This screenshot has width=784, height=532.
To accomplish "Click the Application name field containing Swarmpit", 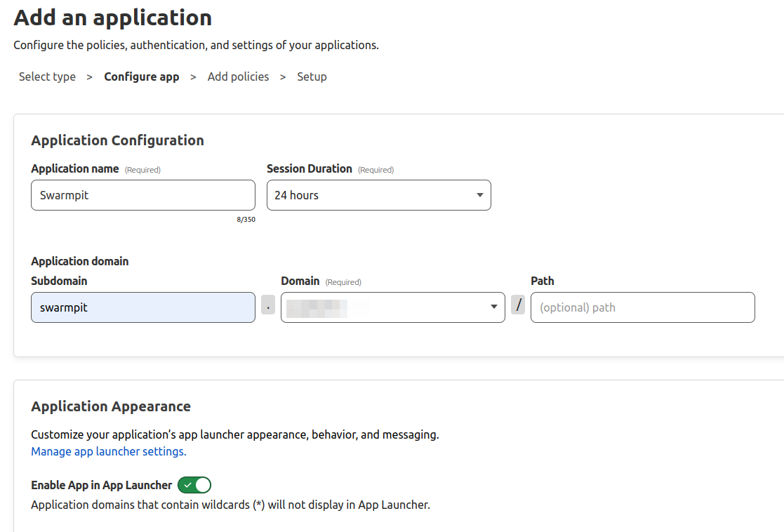I will tap(143, 195).
